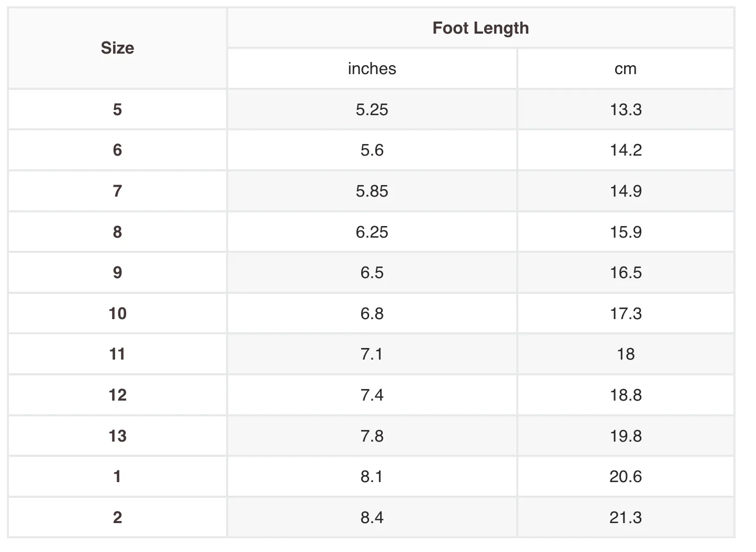756x552 pixels.
Task: Click the 14.2 cm cell
Action: 626,150
